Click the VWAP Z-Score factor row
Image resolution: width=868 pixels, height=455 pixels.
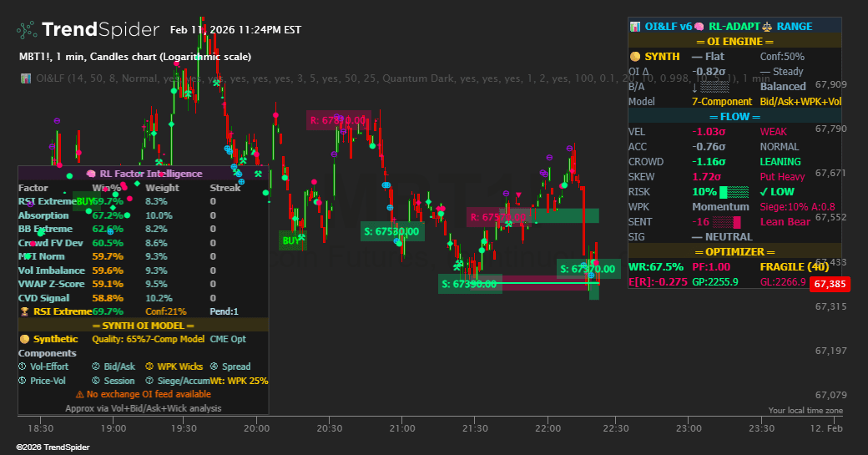143,284
